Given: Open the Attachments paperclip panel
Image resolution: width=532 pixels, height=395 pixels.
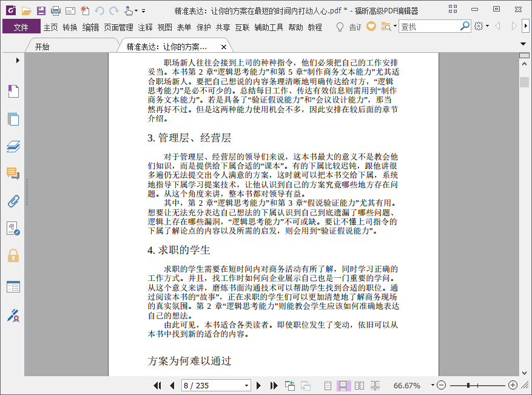Looking at the screenshot, I should tap(13, 201).
